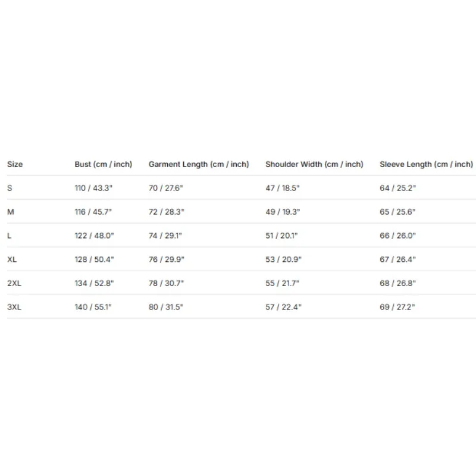Click bust value 128 / 50.4"
Screen dimensions: 476x476
94,259
